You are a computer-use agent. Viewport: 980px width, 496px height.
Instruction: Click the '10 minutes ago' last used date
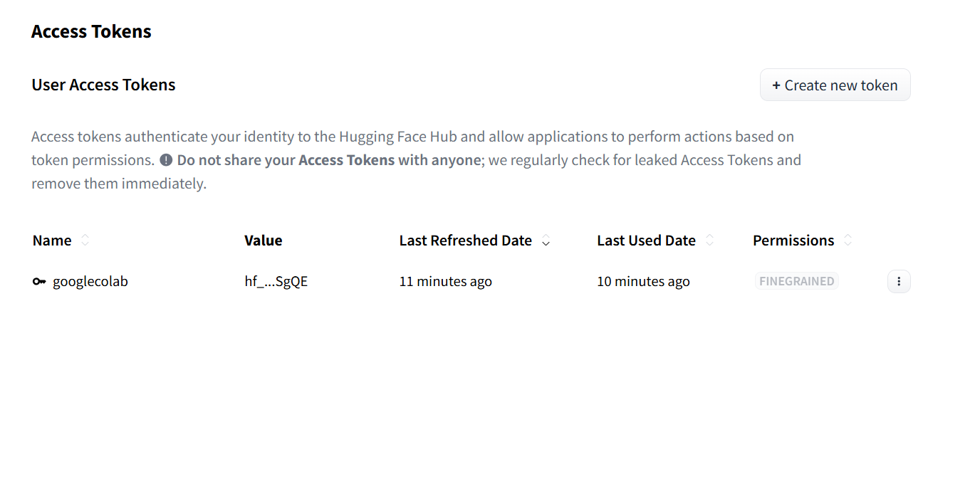(644, 282)
